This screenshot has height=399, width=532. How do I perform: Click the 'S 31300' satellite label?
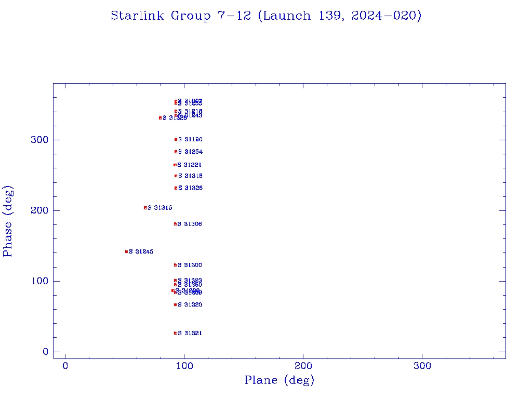(190, 265)
